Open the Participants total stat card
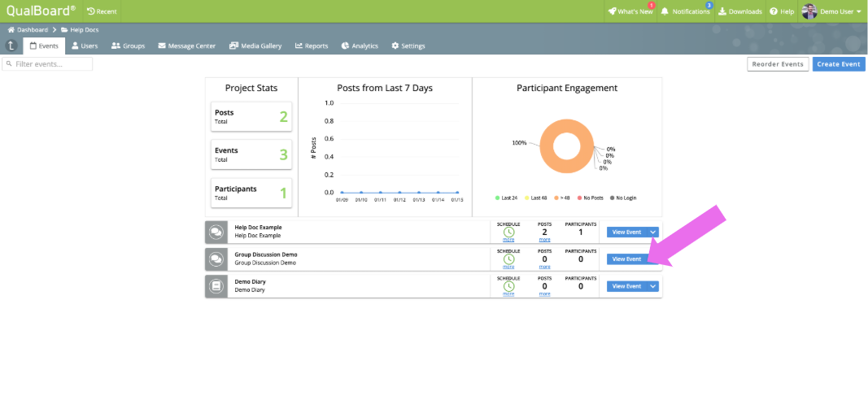The height and width of the screenshot is (413, 868). click(251, 193)
